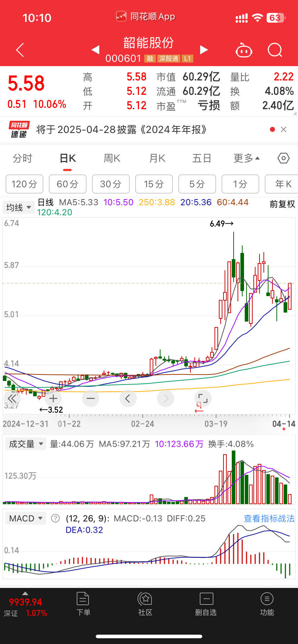Jump chart to earliest with double-left arrows
The image size is (298, 644).
[12, 398]
